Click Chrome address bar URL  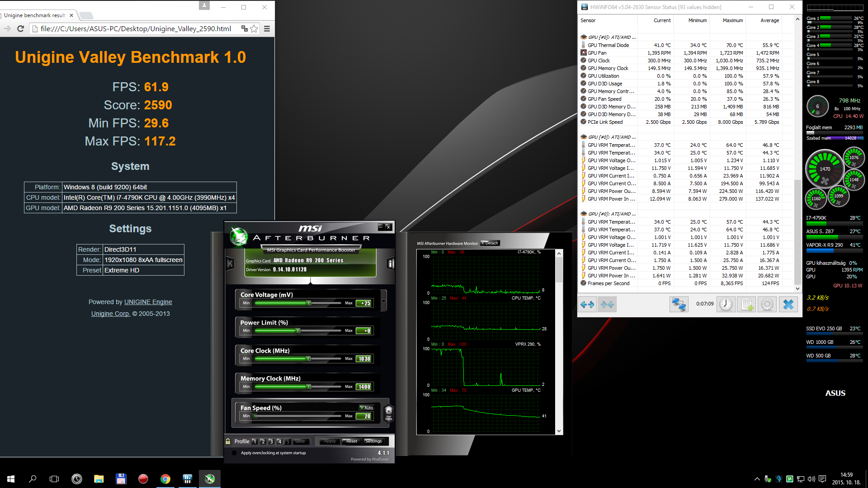pyautogui.click(x=136, y=28)
